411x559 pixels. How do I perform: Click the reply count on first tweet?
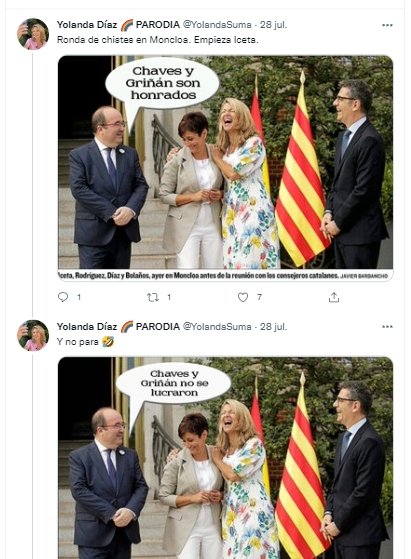(79, 297)
